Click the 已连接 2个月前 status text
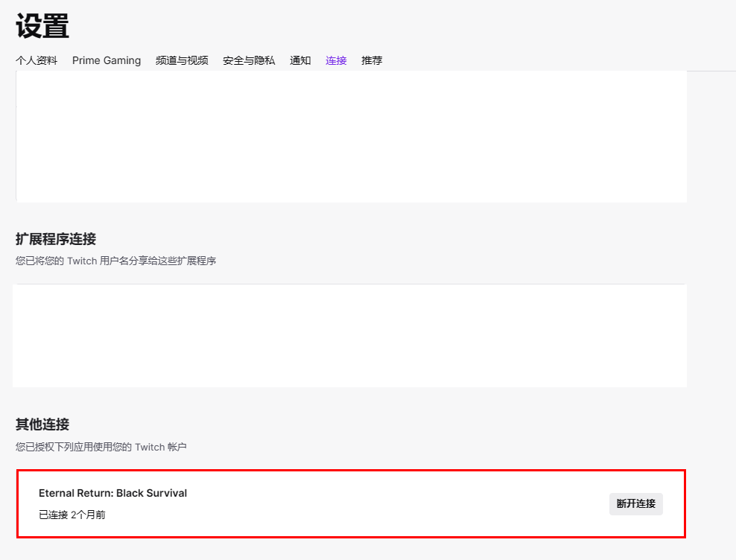Viewport: 736px width, 560px height. tap(72, 515)
